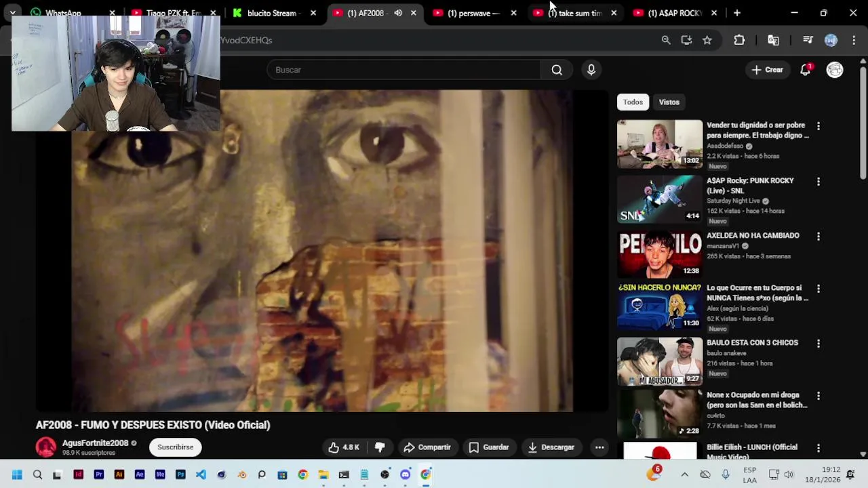This screenshot has height=488, width=868.
Task: Open the ESP LAA language indicator
Action: pyautogui.click(x=749, y=474)
